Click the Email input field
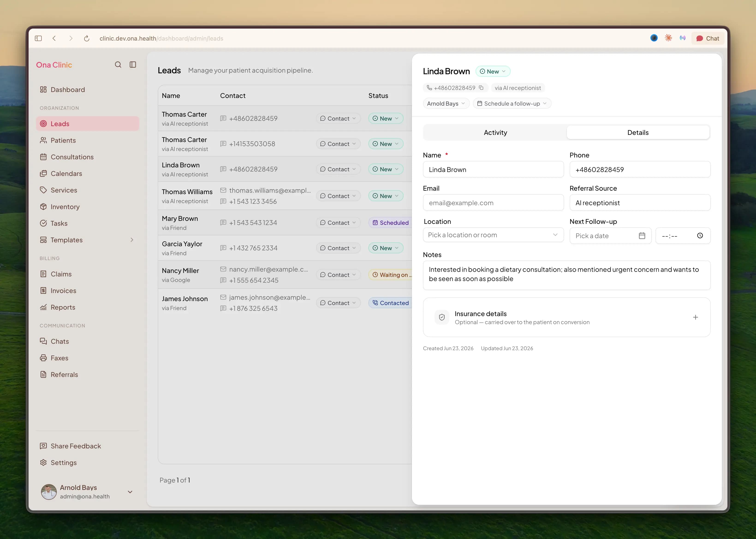The width and height of the screenshot is (756, 539). coord(493,203)
